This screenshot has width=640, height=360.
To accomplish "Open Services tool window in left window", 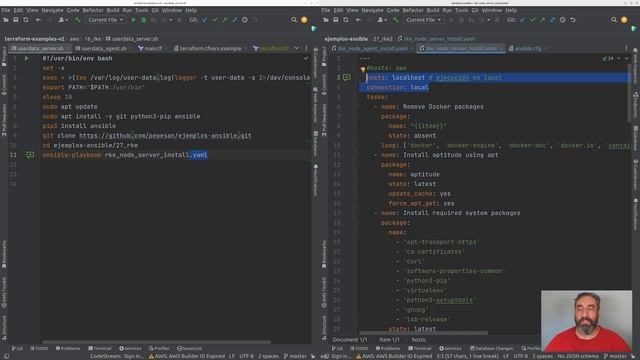I will click(130, 348).
